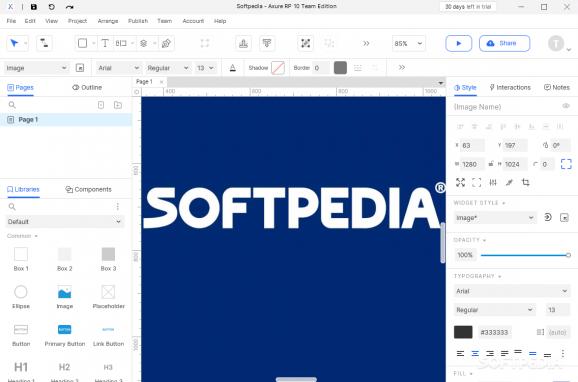
Task: Click Crop image icon in Style panel
Action: 526,182
